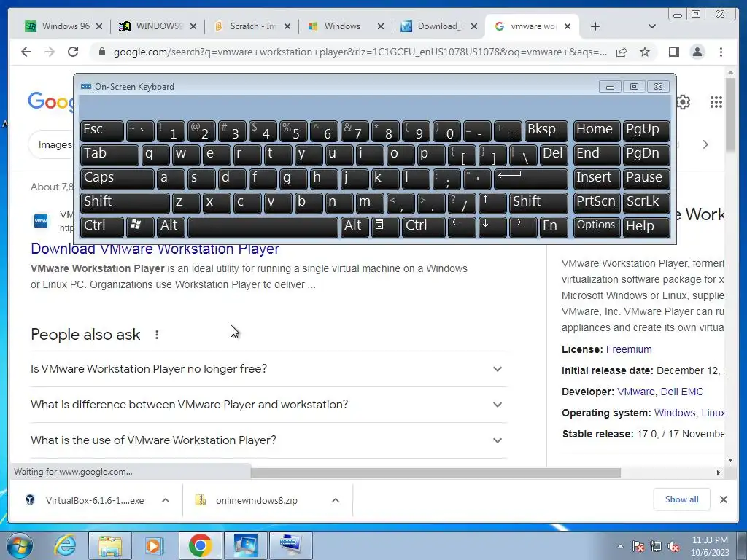This screenshot has width=747, height=560.
Task: Toggle the right Shift key
Action: pyautogui.click(x=538, y=203)
